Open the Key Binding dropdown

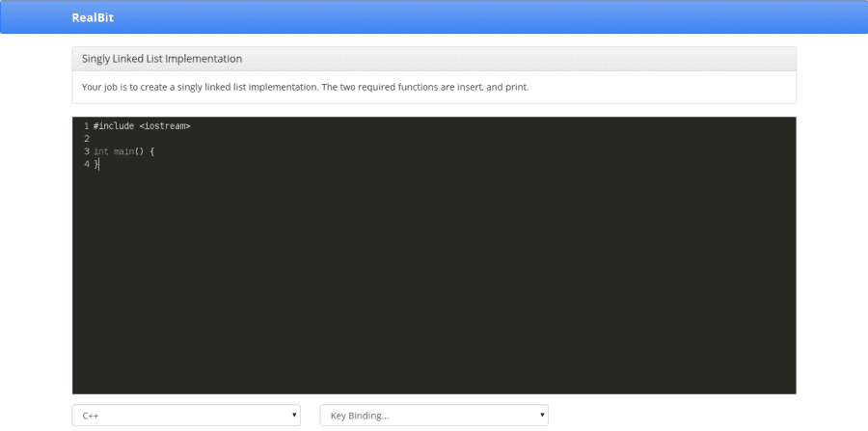(x=434, y=416)
